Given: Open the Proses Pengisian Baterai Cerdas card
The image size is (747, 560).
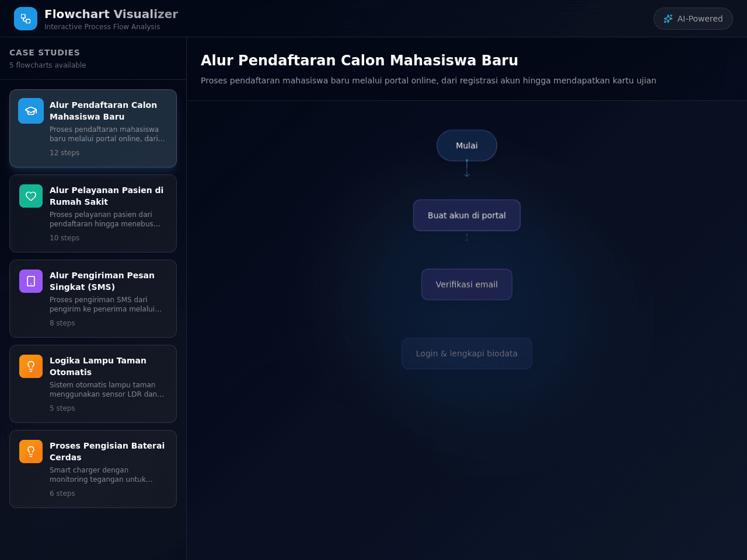Looking at the screenshot, I should tap(93, 469).
